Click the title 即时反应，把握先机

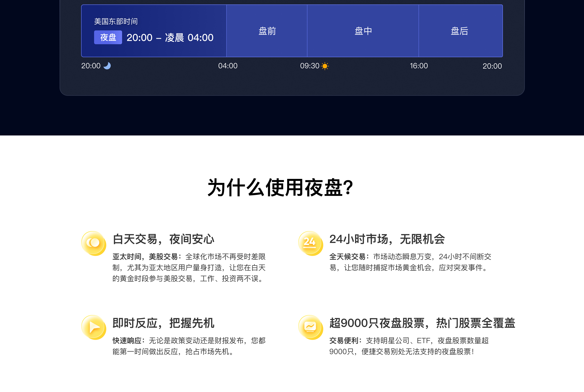(x=163, y=323)
